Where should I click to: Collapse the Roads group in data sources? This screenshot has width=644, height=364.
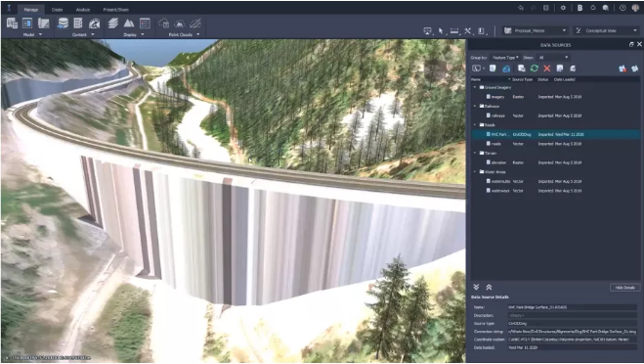click(x=475, y=125)
